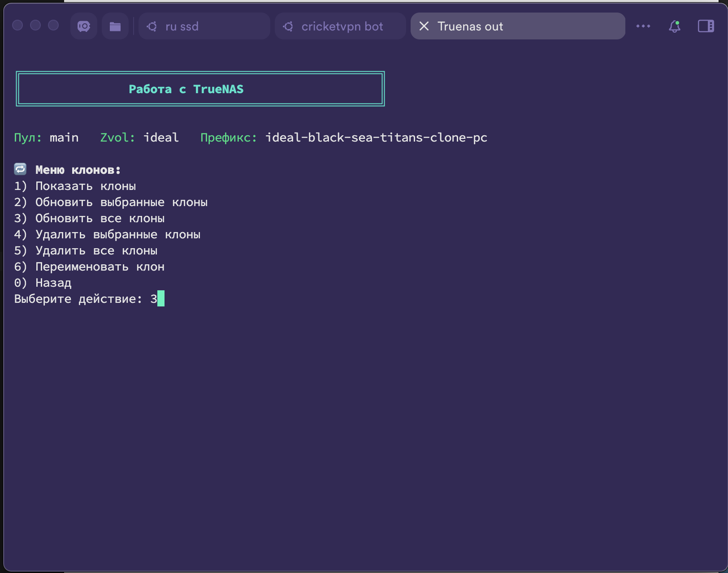Viewport: 728px width, 573px height.
Task: Click the refresh emoji beside Меню клонов
Action: pos(20,169)
